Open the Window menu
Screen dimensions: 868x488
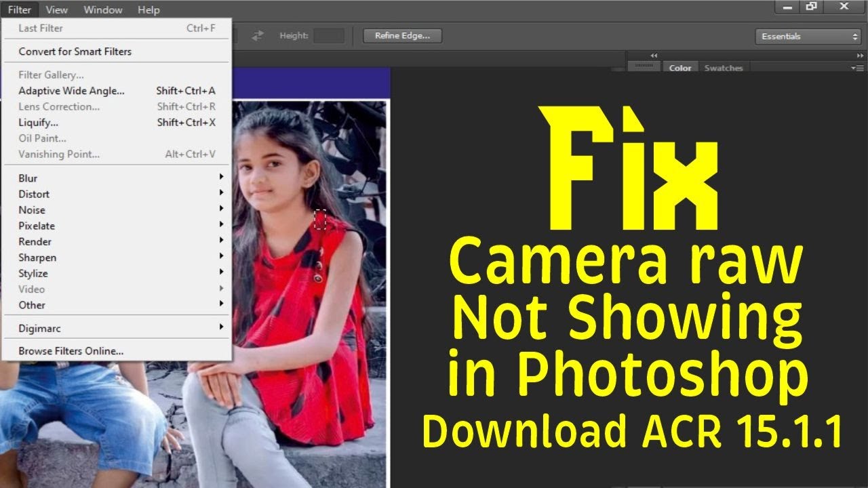(103, 9)
